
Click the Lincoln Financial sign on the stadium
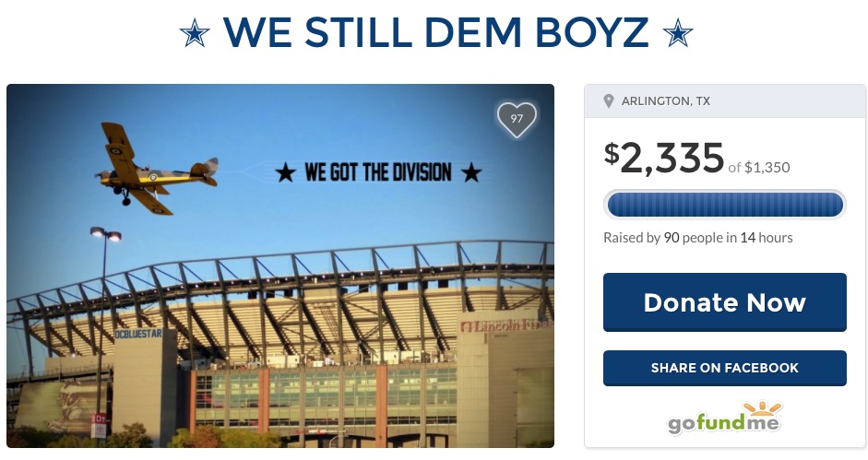tap(505, 325)
